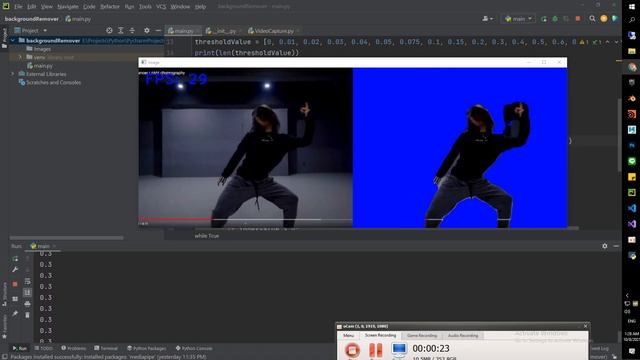Open Run panel settings gear
Viewport: 640px width, 360px height.
coord(604,246)
